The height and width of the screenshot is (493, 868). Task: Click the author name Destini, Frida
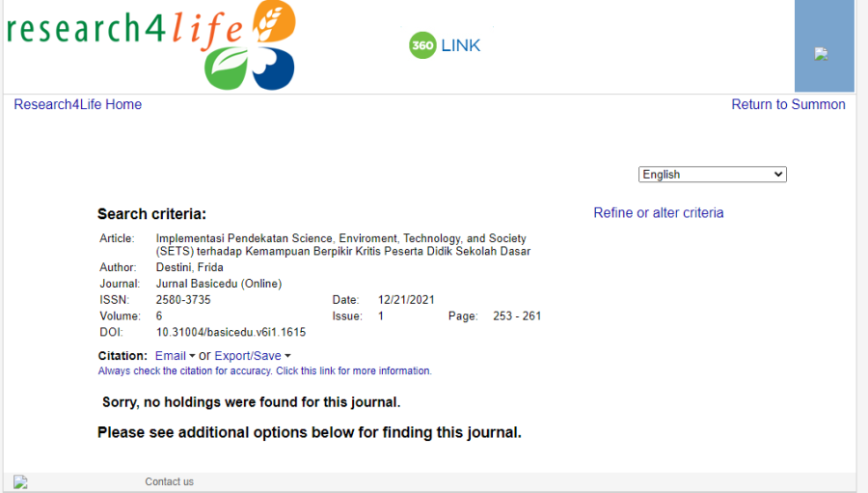pos(188,267)
